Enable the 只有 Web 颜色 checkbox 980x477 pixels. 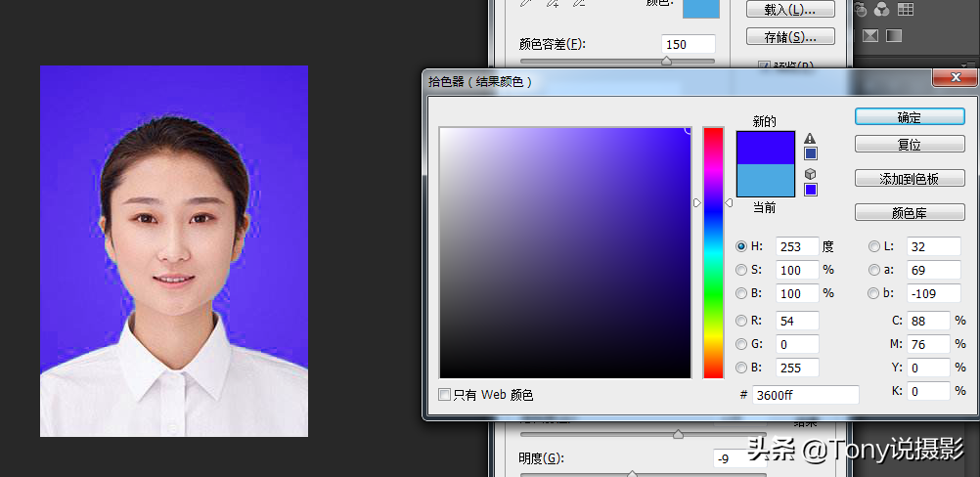pyautogui.click(x=444, y=395)
